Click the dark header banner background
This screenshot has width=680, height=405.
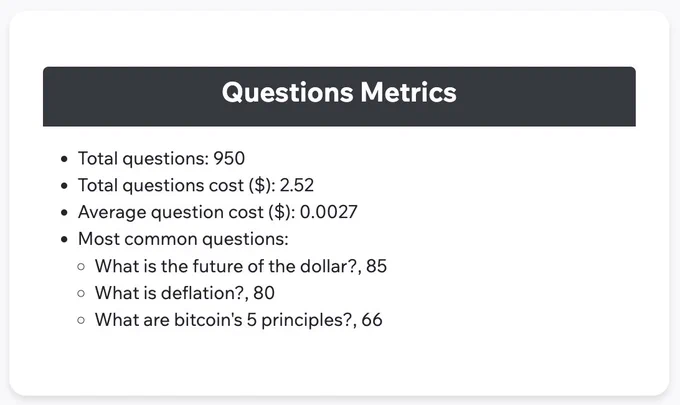pyautogui.click(x=339, y=96)
